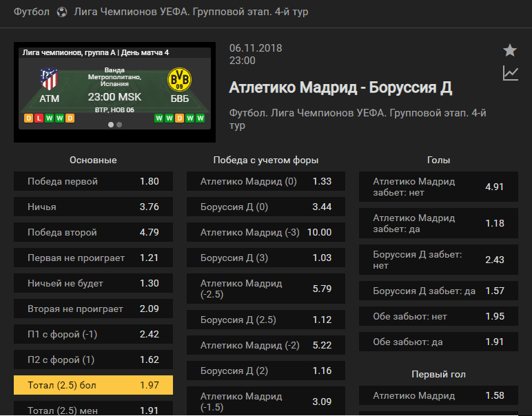Pick Атлетико Мадрид (-2) at 5.22
The image size is (532, 416).
click(266, 345)
